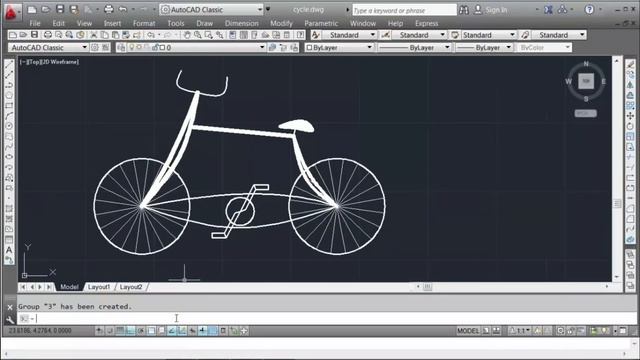Click the horizontal scrollbar thumb

point(427,287)
